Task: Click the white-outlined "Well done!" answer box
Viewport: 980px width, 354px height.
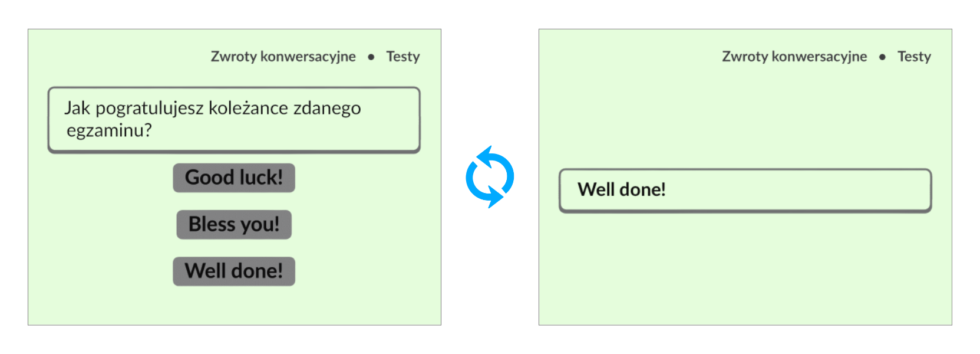Action: (745, 190)
